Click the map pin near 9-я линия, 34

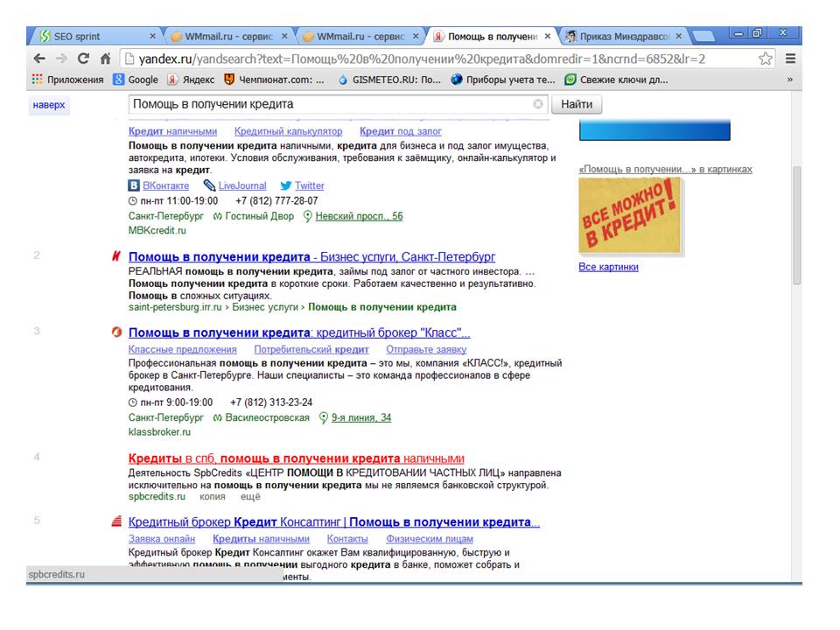[x=324, y=418]
